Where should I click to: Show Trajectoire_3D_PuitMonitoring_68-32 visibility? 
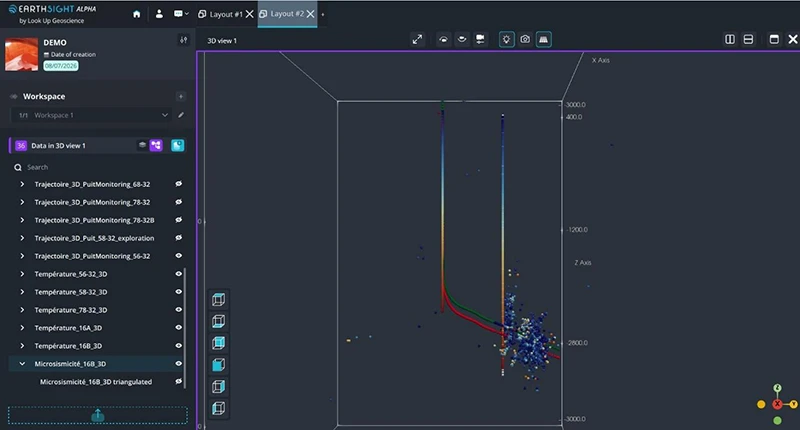[179, 184]
